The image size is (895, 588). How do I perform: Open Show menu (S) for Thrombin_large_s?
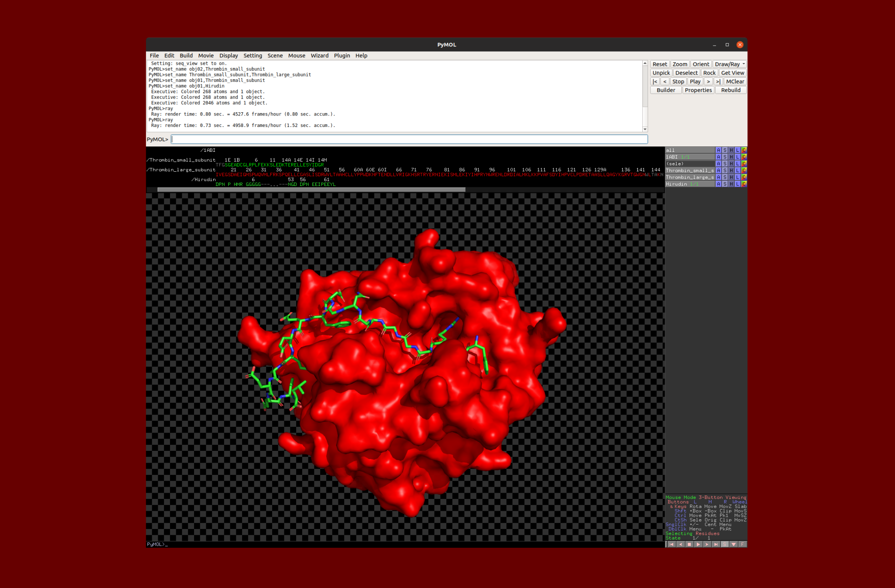point(725,177)
